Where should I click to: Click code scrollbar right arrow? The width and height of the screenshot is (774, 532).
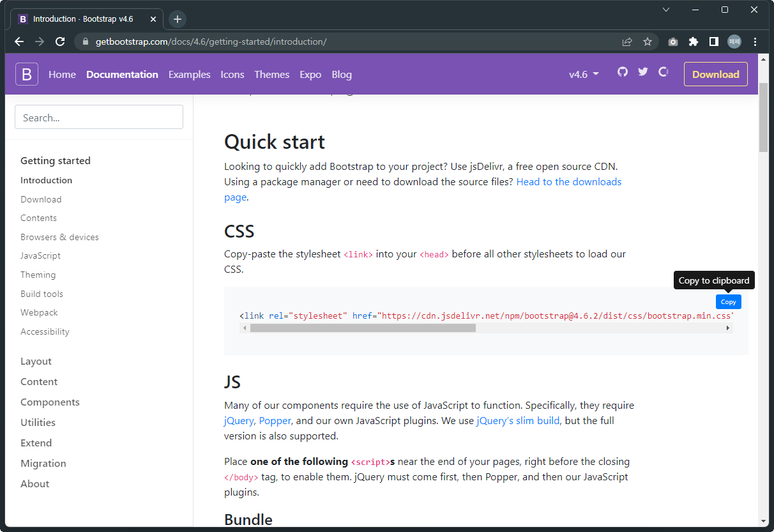click(727, 328)
